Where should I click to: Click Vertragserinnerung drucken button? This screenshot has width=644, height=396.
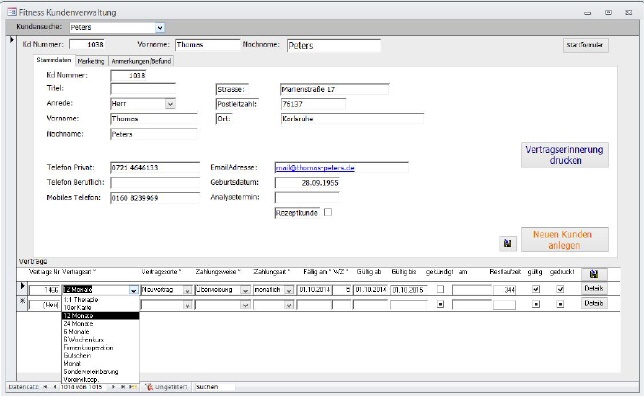(565, 155)
